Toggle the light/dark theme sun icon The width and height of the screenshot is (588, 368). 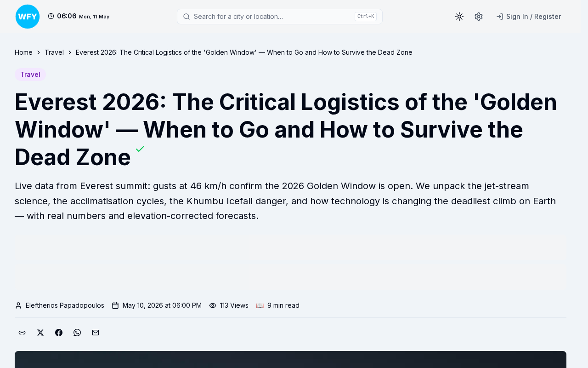(x=459, y=17)
